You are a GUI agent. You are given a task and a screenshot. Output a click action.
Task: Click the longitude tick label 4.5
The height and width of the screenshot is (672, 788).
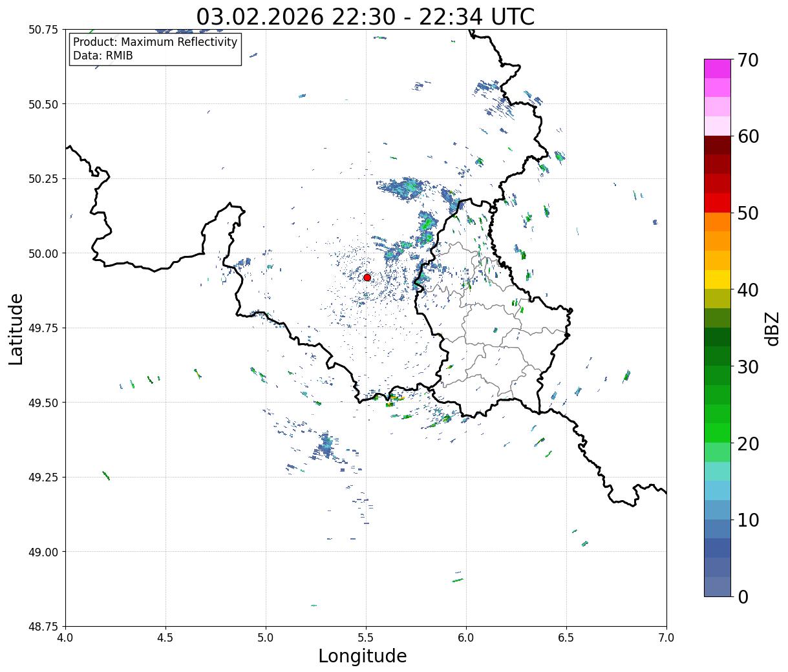coord(165,638)
